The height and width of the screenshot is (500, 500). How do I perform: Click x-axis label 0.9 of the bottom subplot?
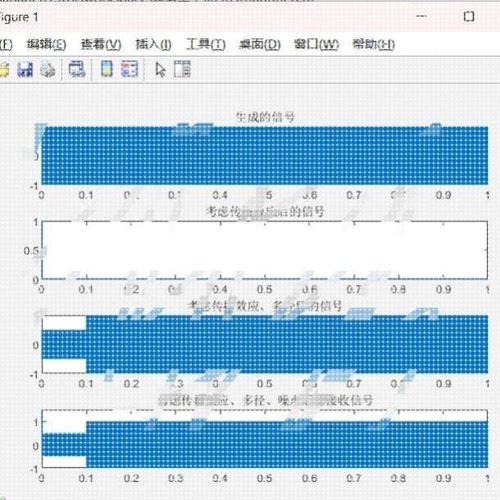(x=443, y=478)
